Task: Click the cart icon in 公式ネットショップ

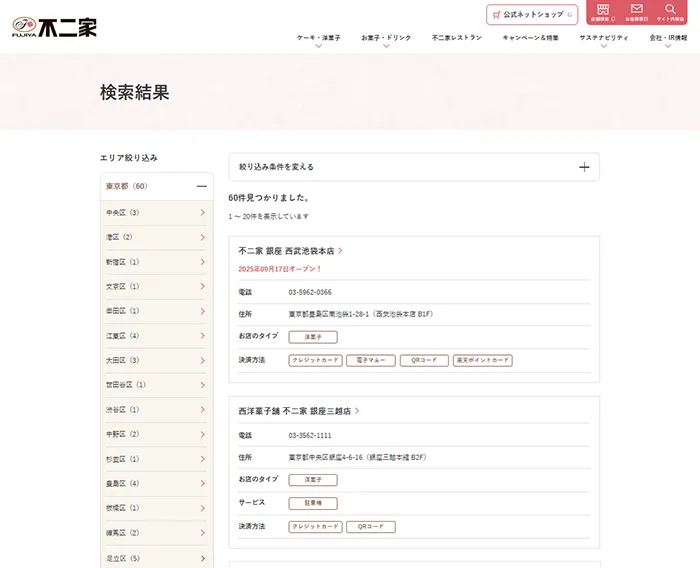Action: tap(496, 15)
